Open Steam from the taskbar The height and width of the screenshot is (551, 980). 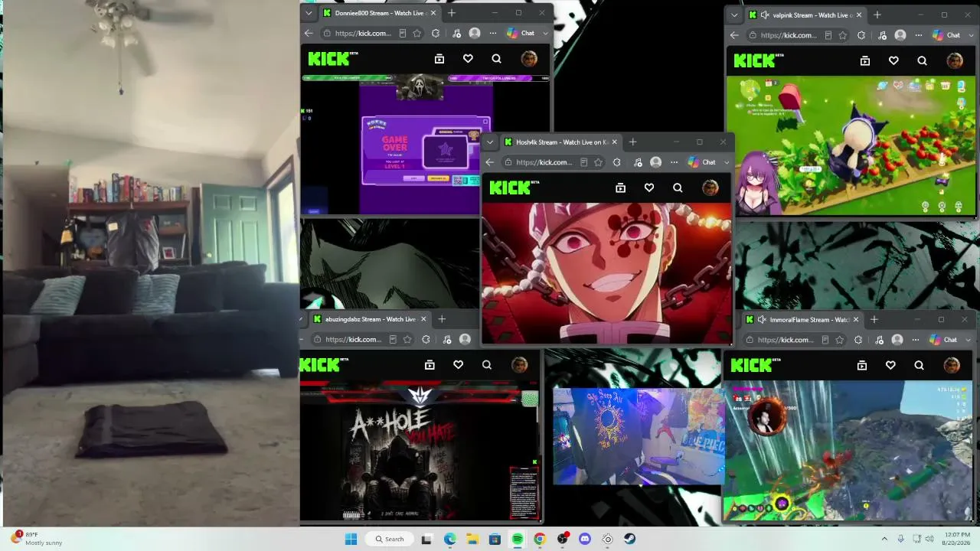[629, 540]
